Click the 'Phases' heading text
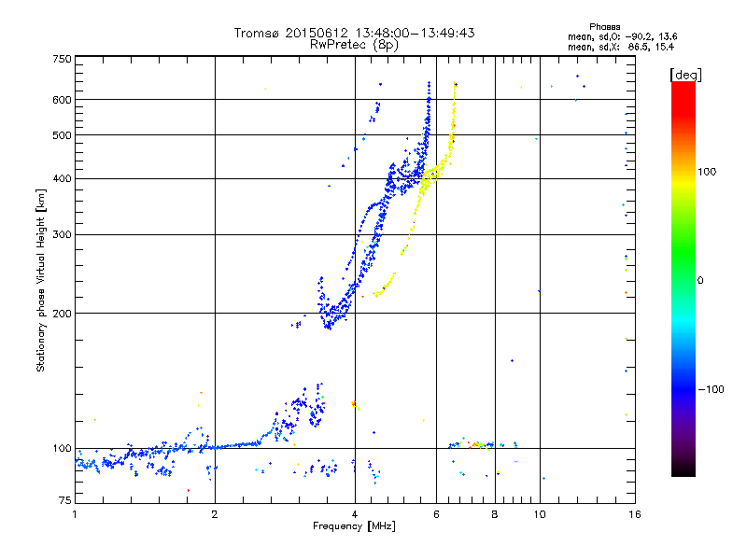Viewport: 747px width, 560px height. pos(604,27)
